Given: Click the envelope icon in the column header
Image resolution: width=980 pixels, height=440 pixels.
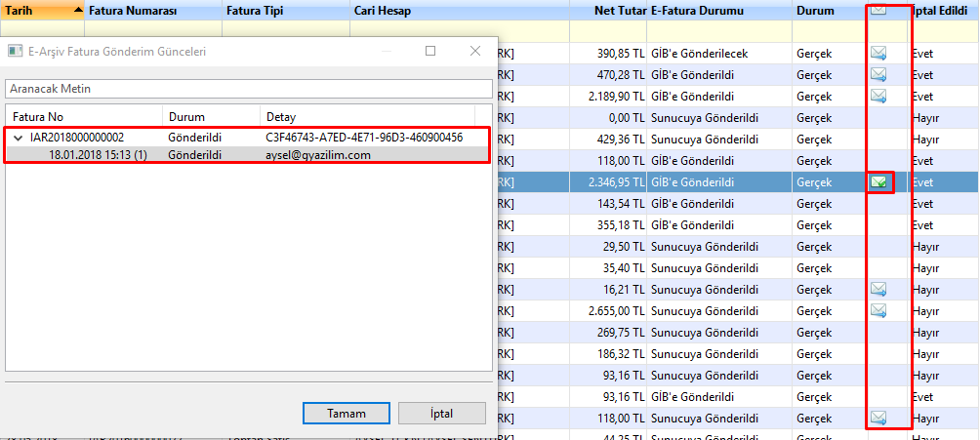Looking at the screenshot, I should [878, 11].
